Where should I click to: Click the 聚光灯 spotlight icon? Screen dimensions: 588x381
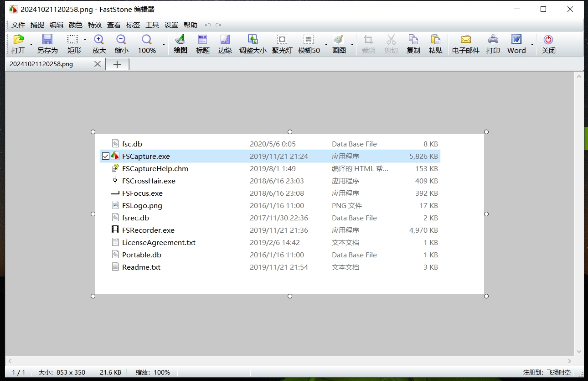click(x=282, y=40)
